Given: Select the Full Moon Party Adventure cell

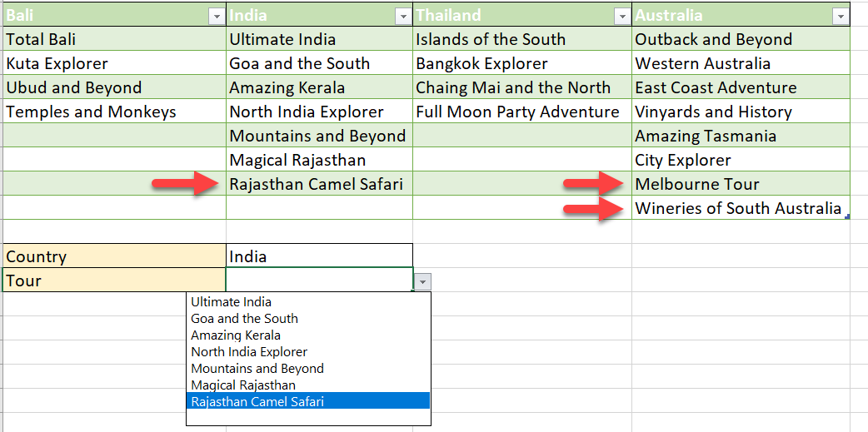Looking at the screenshot, I should tap(522, 112).
